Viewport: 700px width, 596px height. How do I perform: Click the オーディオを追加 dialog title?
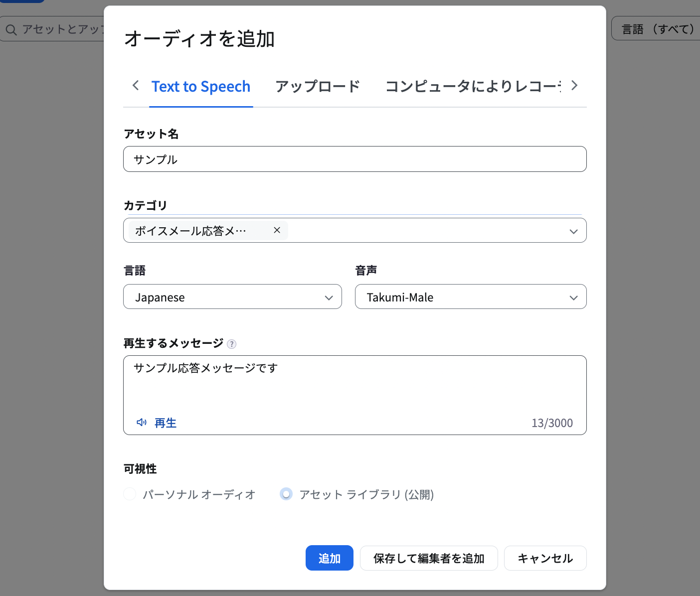[199, 39]
